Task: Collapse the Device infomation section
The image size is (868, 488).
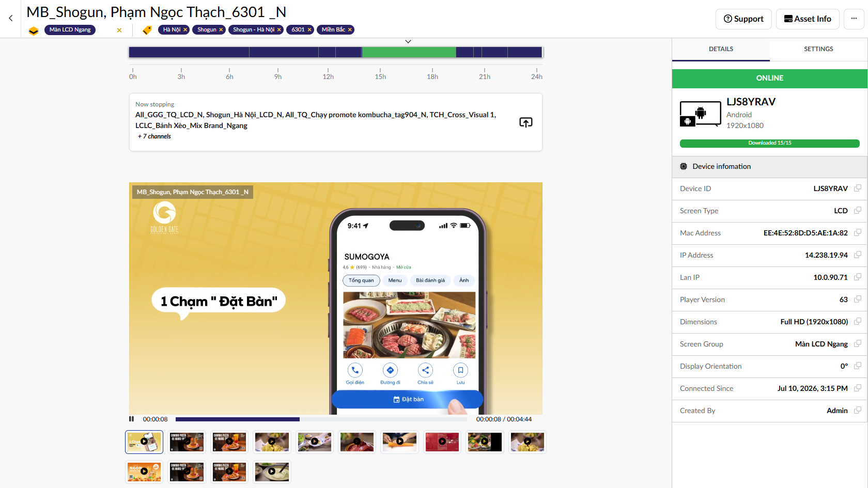Action: [770, 166]
